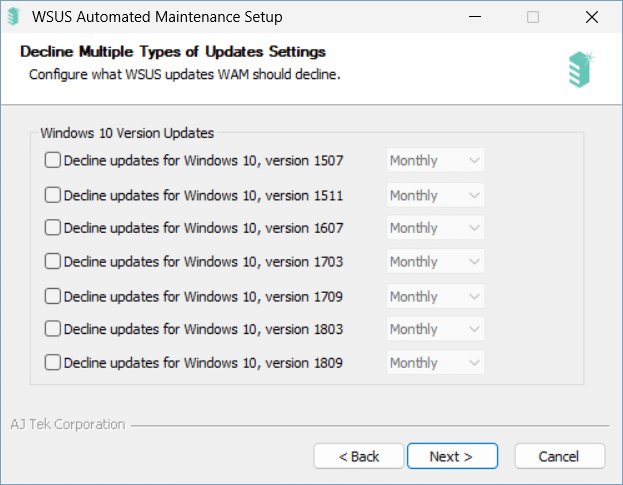
Task: Click the WSUS app icon in title bar
Action: pos(14,17)
